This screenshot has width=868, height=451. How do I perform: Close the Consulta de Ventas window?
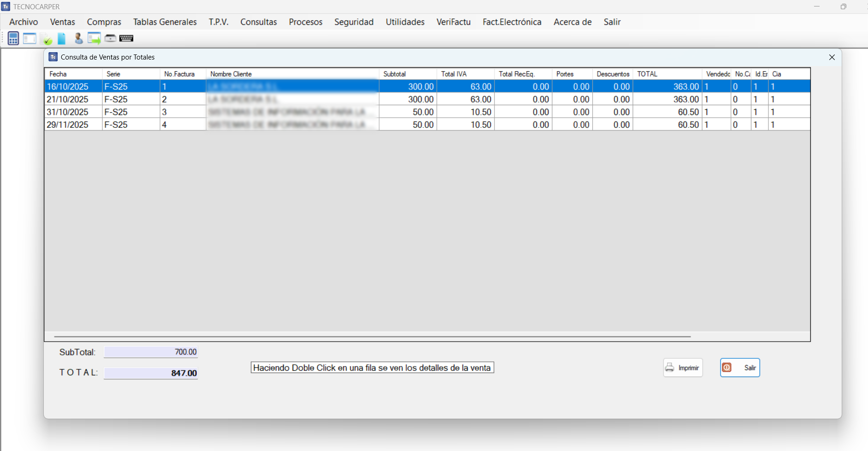(832, 57)
